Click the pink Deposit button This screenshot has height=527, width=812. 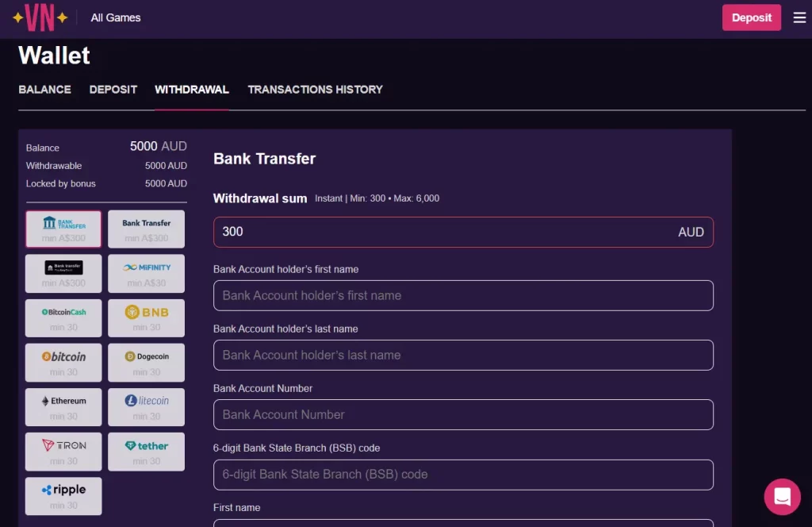point(751,17)
